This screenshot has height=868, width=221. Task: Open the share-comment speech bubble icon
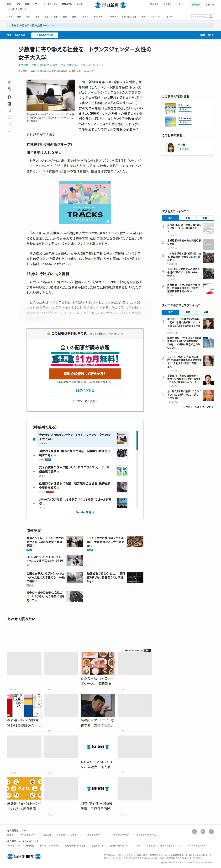point(9,89)
